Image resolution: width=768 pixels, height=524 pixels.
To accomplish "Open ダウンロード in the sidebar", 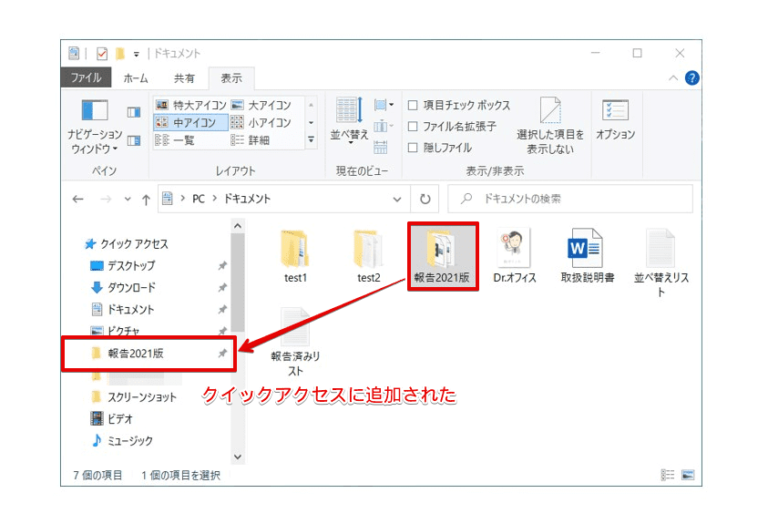I will [x=123, y=287].
